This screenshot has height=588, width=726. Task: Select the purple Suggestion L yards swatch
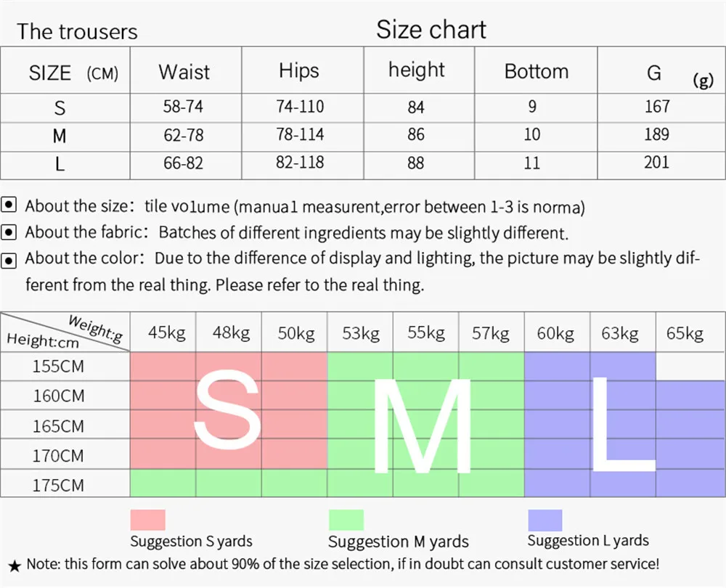point(544,520)
